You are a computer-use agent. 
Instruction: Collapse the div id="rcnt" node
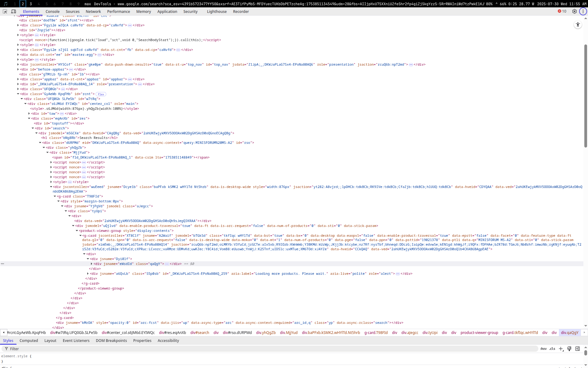point(18,94)
